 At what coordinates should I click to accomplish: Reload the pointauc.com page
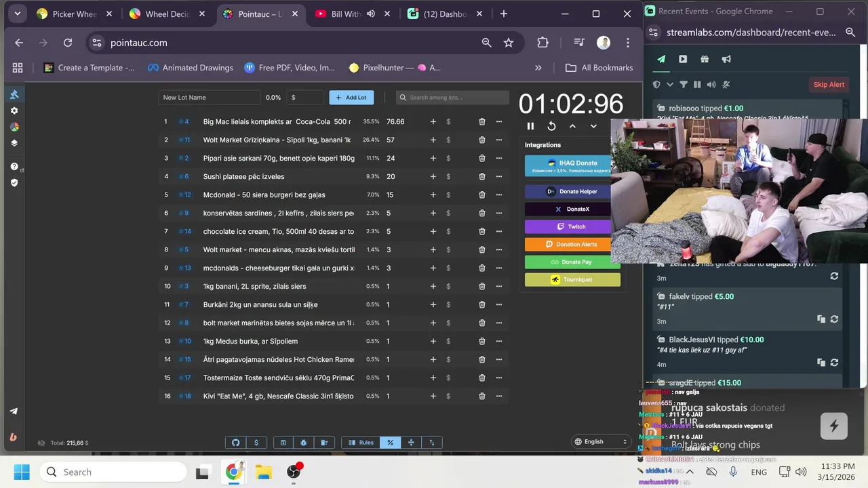pos(68,43)
